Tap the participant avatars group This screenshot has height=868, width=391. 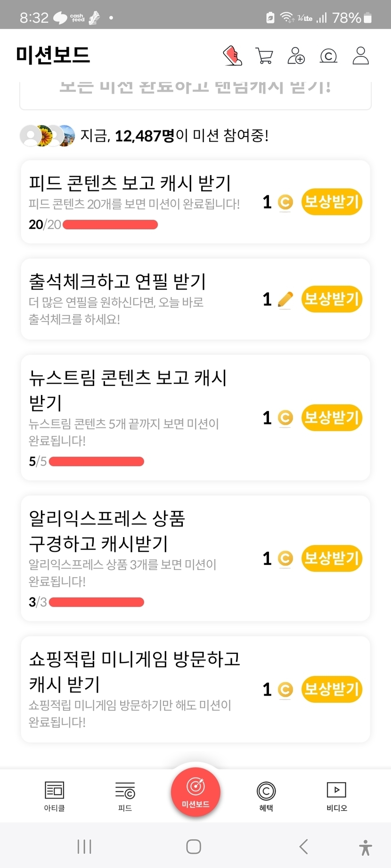(x=47, y=136)
